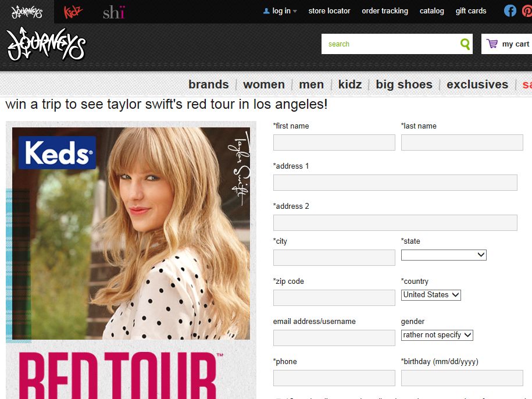The width and height of the screenshot is (532, 399).
Task: Focus the search box
Action: coord(390,44)
